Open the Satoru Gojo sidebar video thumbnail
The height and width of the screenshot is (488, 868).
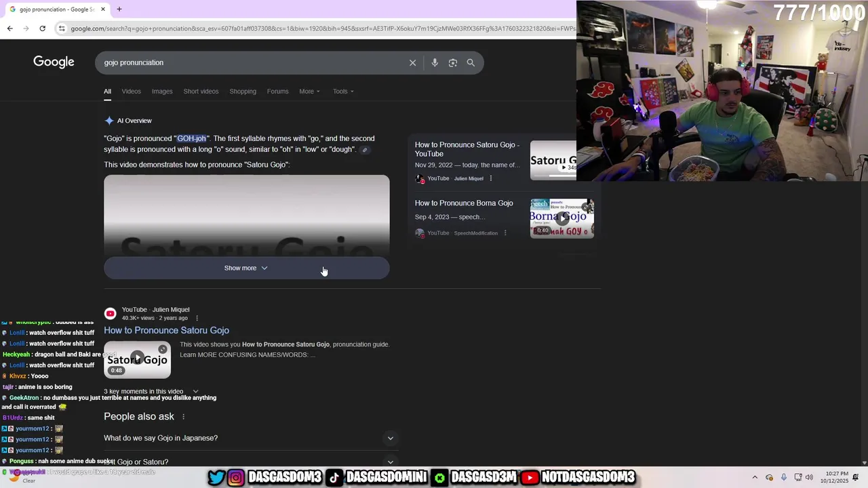(x=553, y=160)
